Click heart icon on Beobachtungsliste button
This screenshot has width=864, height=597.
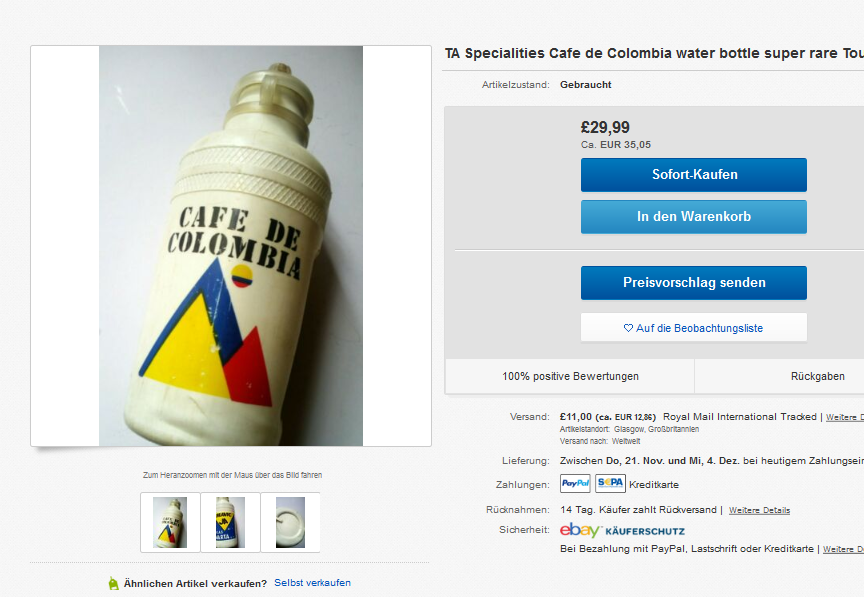pos(628,328)
